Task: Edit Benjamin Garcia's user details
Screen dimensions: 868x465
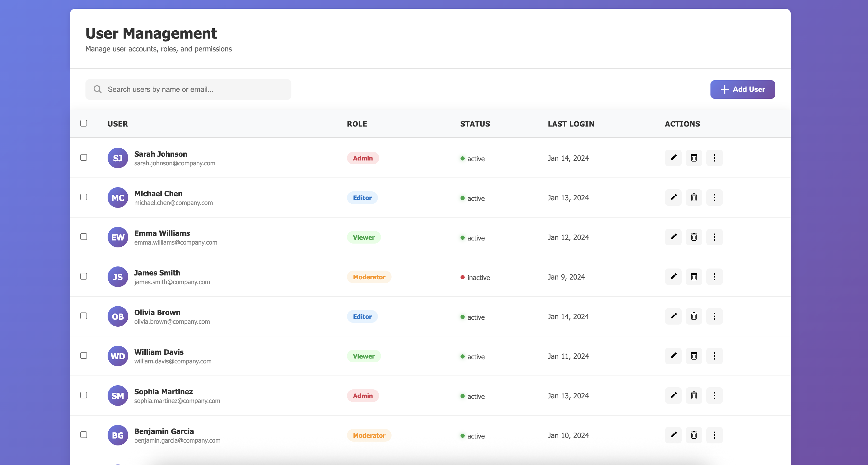Action: [x=673, y=435]
